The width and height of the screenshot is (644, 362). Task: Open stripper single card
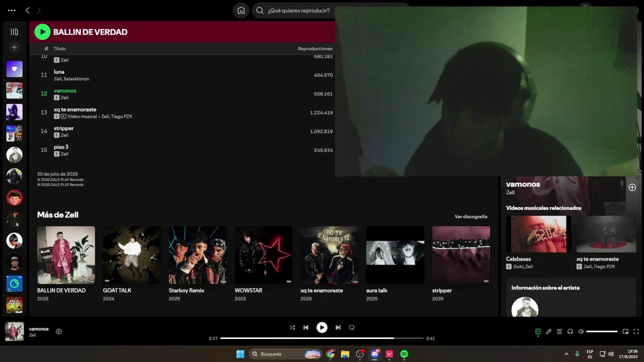pos(461,264)
